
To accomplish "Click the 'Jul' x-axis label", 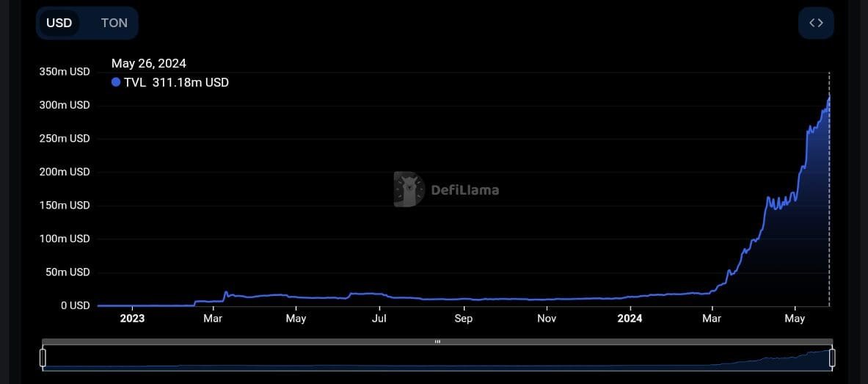I will pyautogui.click(x=380, y=319).
